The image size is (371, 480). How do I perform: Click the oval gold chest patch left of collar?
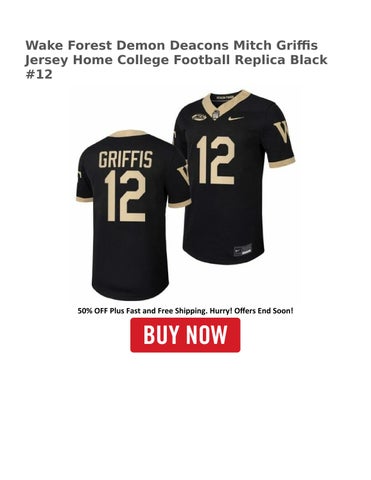[199, 117]
